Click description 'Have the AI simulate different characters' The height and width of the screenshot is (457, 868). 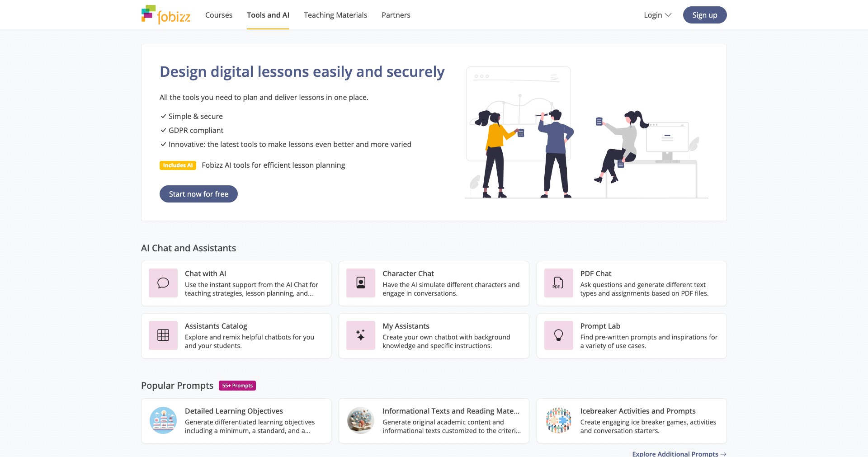click(x=451, y=289)
